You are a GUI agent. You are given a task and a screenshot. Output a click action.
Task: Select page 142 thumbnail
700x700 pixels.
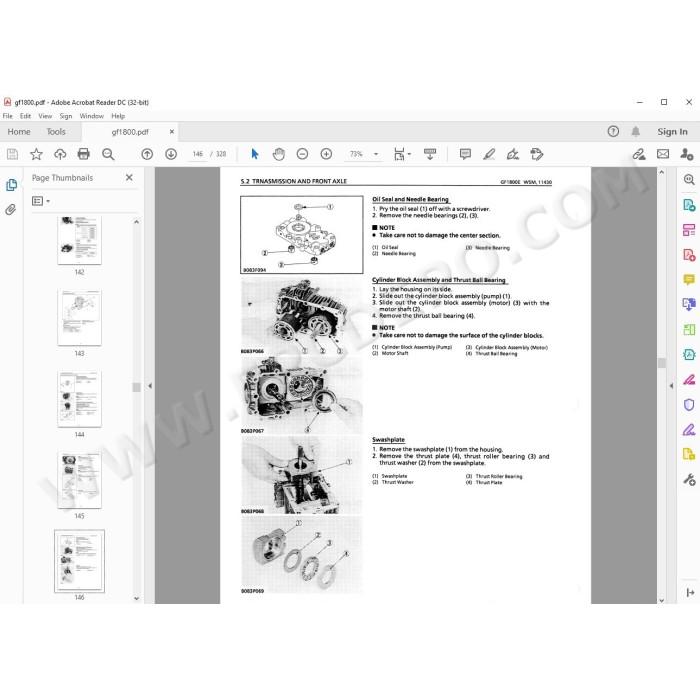point(79,240)
